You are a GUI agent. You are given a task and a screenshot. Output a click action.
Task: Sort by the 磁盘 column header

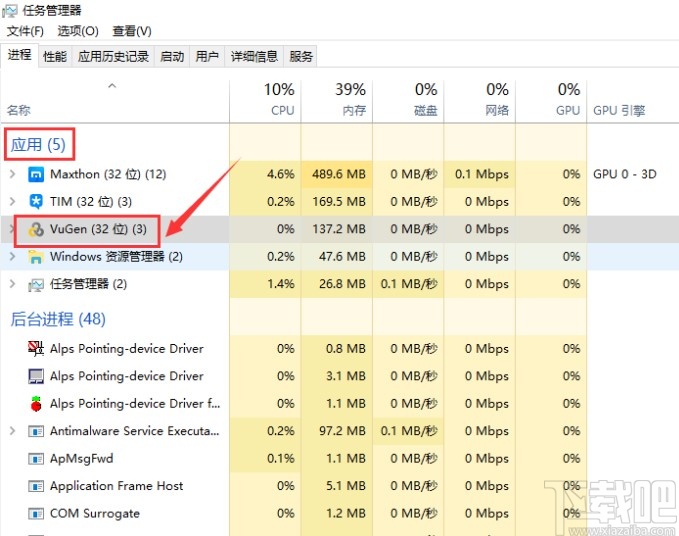coord(408,102)
